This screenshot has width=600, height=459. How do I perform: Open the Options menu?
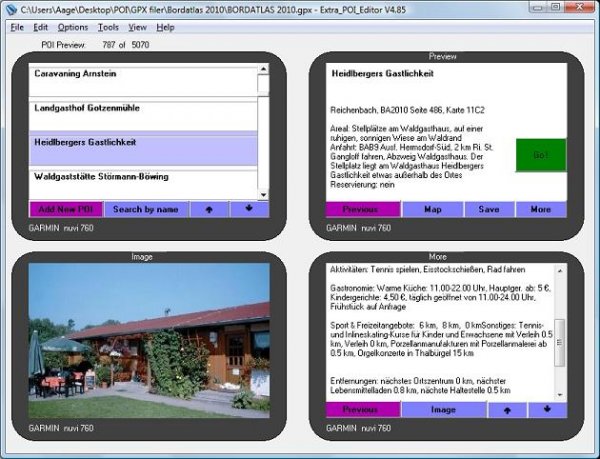click(x=72, y=27)
